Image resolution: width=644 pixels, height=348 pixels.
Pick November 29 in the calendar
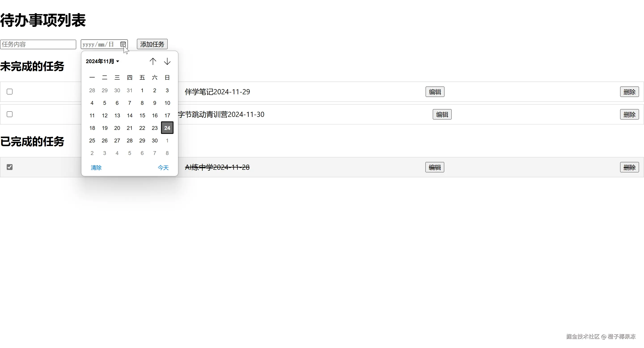[x=142, y=140]
